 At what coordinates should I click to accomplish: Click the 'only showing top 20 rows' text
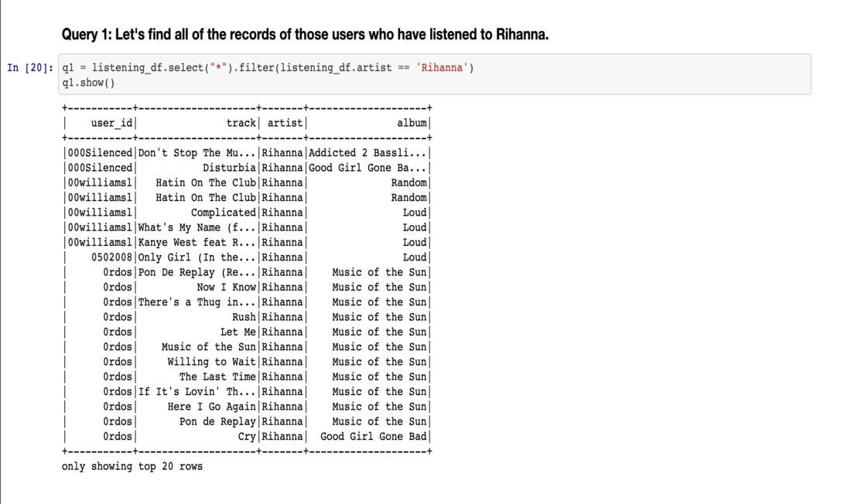132,466
